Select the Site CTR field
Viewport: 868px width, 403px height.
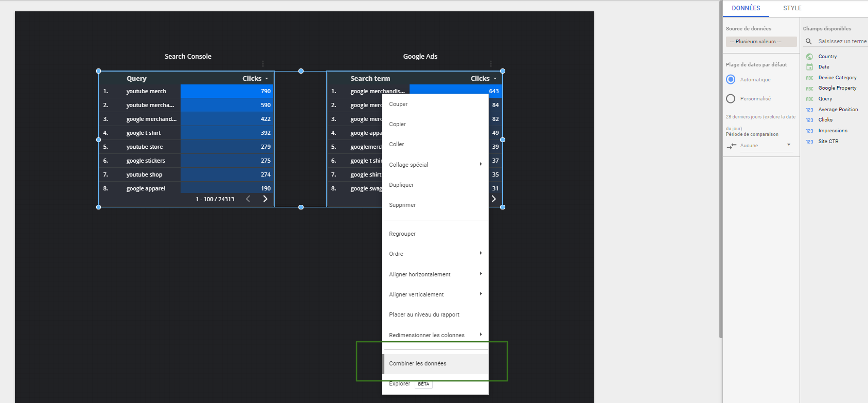(x=828, y=142)
